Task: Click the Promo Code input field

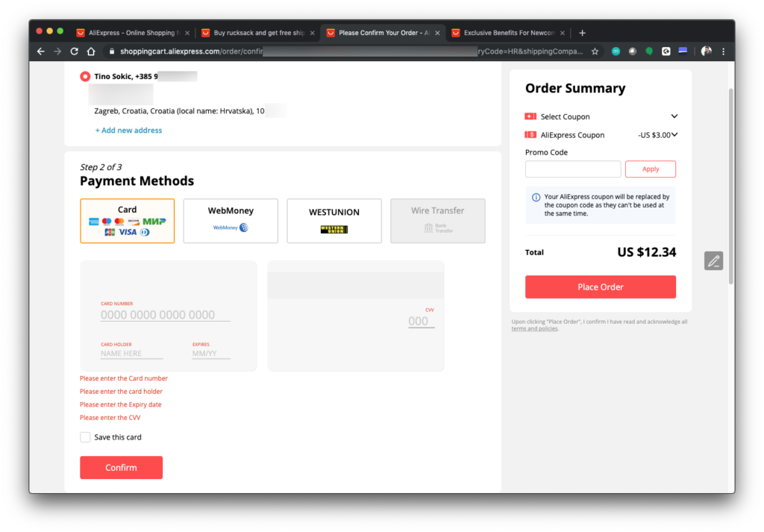Action: tap(572, 169)
